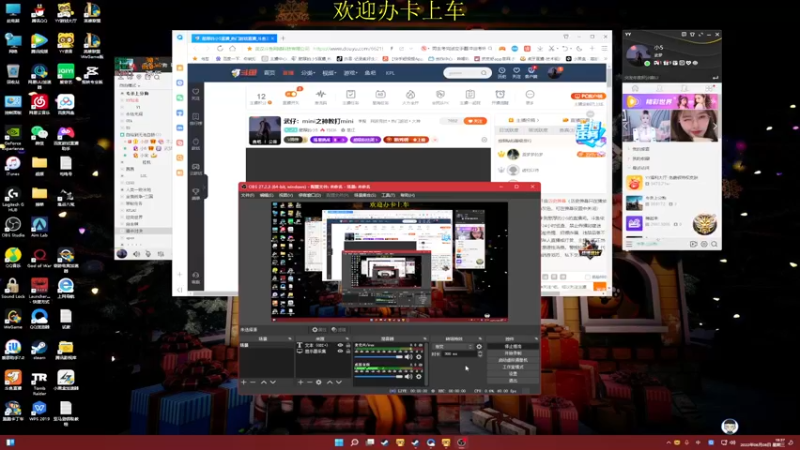Go to browser home page icon
The width and height of the screenshot is (800, 450).
click(233, 48)
